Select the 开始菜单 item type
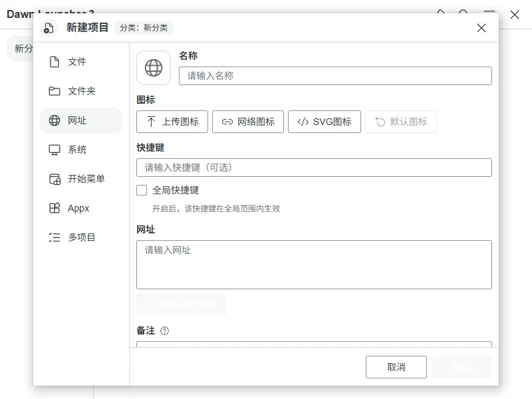The image size is (532, 399). pos(80,179)
